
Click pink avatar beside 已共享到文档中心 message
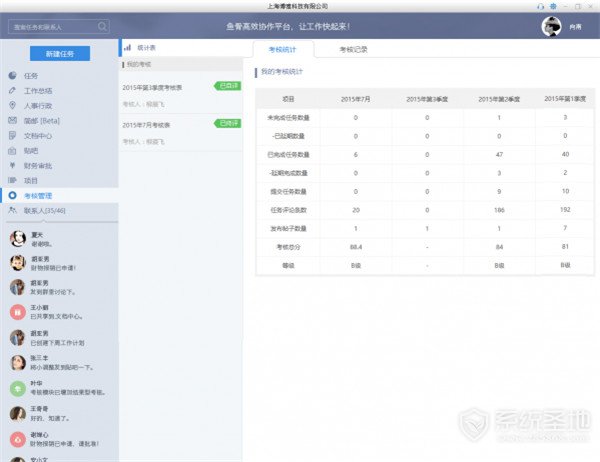[18, 312]
